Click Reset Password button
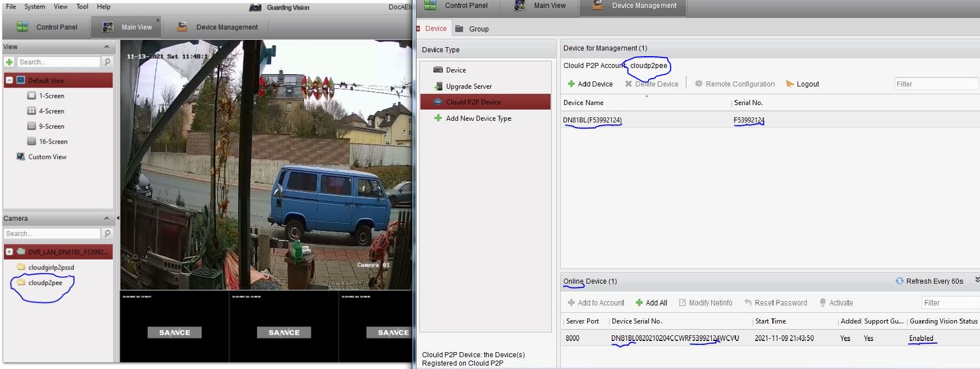Image resolution: width=980 pixels, height=369 pixels. click(x=776, y=303)
